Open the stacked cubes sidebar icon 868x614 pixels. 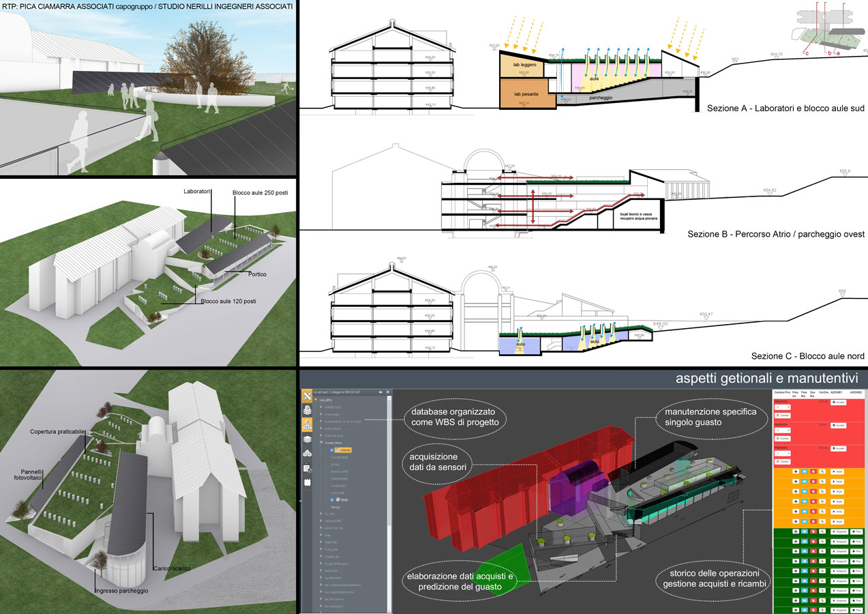point(307,453)
